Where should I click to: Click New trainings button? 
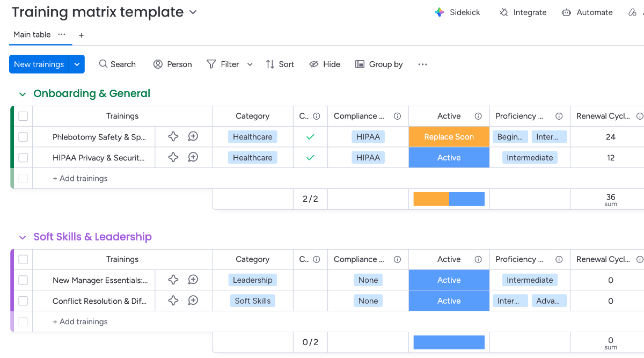(39, 64)
